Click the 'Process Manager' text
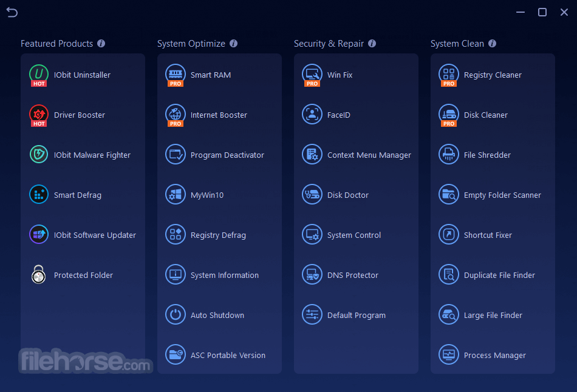The width and height of the screenshot is (577, 392). pos(494,356)
